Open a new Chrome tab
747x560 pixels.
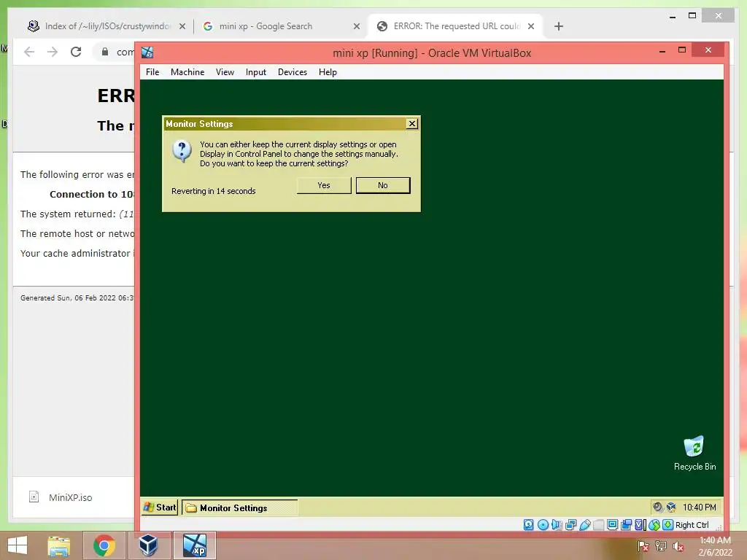[559, 26]
